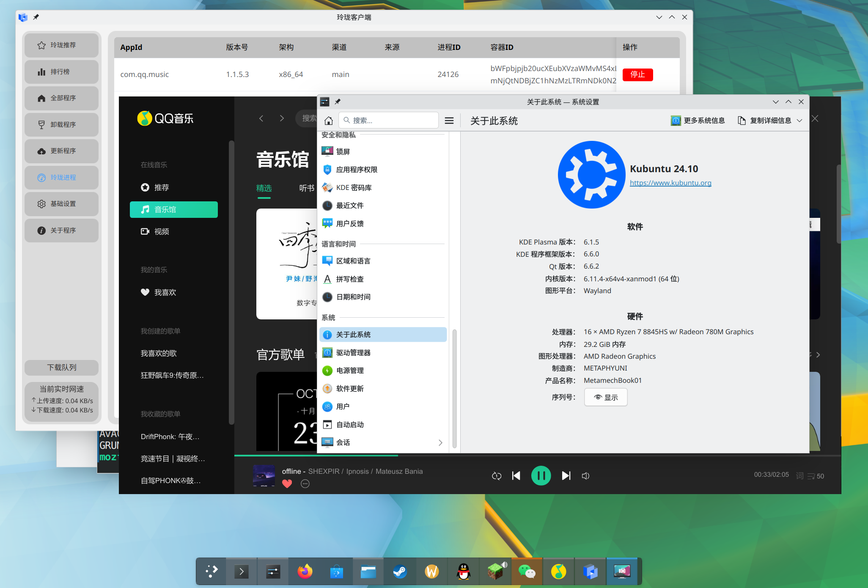Select 音乐馆 in QQ Music sidebar

[173, 209]
